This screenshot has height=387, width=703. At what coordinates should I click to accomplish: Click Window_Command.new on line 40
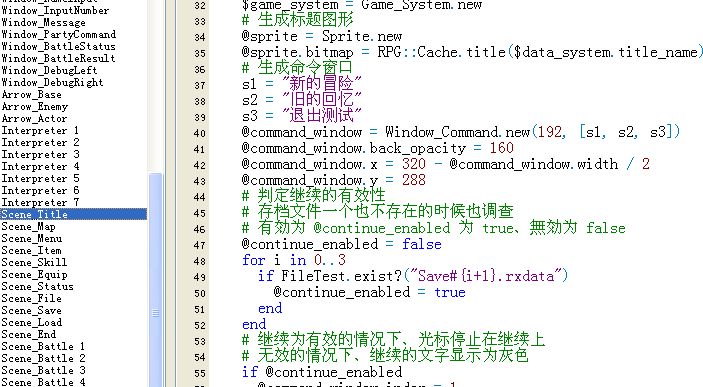pyautogui.click(x=457, y=132)
